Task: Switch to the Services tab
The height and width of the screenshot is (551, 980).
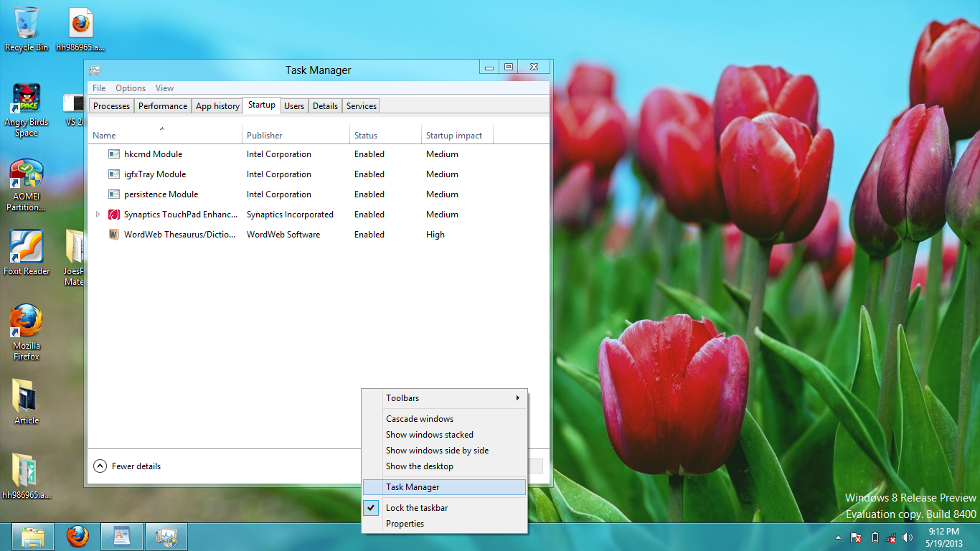Action: 362,105
